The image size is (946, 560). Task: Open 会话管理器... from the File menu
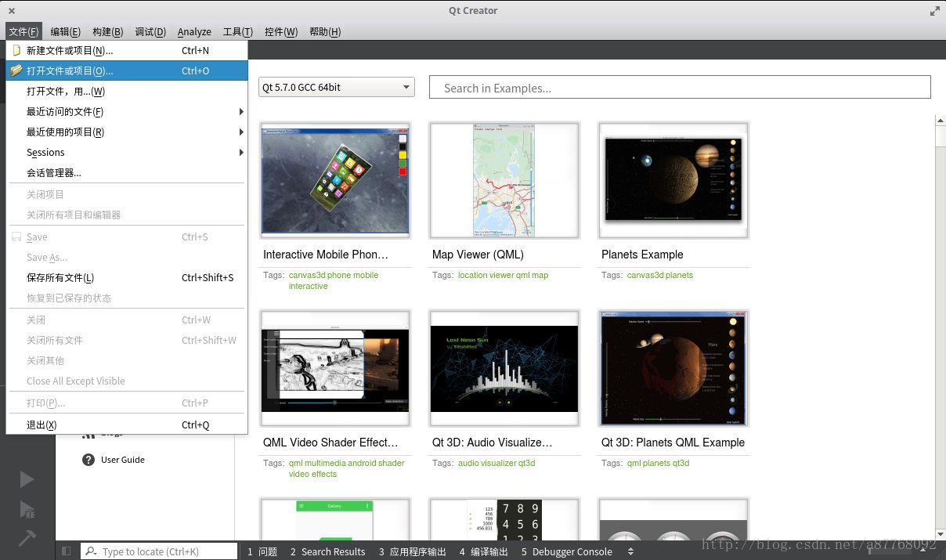[x=127, y=172]
